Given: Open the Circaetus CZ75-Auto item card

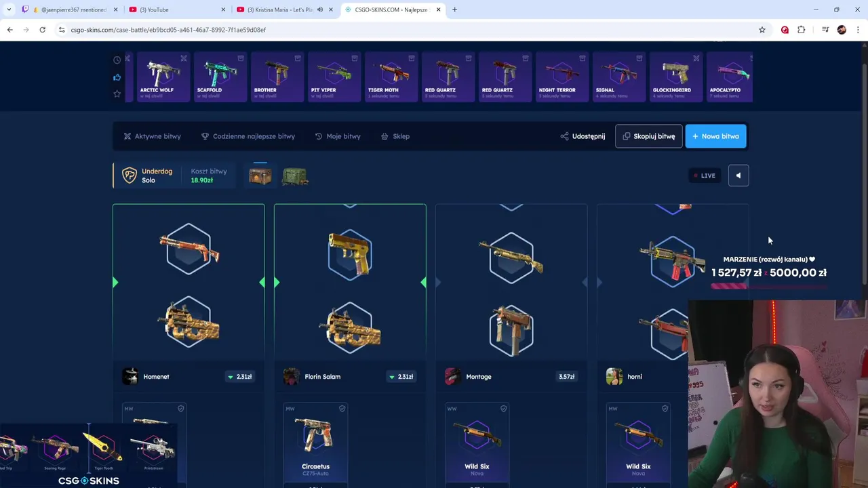Looking at the screenshot, I should tap(315, 445).
